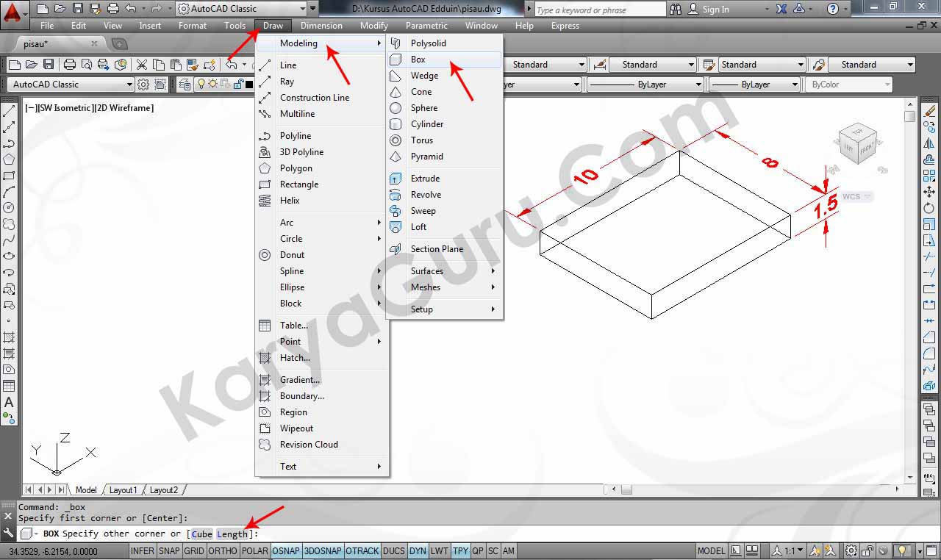The height and width of the screenshot is (560, 941).
Task: Select Box from the Modeling submenu
Action: pyautogui.click(x=418, y=60)
